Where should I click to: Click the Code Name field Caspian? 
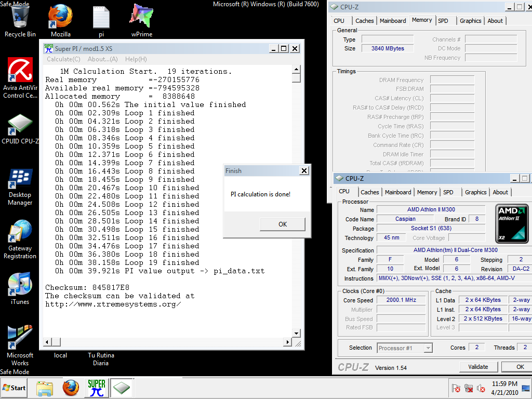click(x=405, y=219)
